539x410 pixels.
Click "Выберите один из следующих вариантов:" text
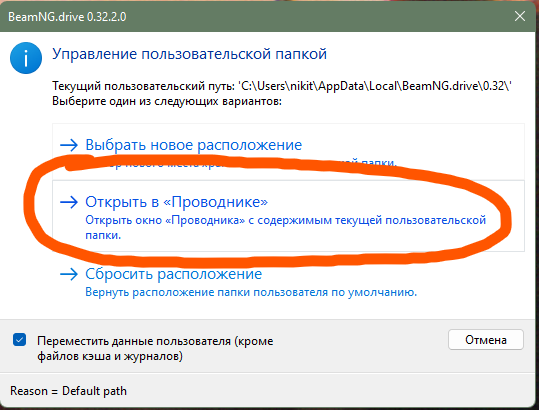pos(167,101)
